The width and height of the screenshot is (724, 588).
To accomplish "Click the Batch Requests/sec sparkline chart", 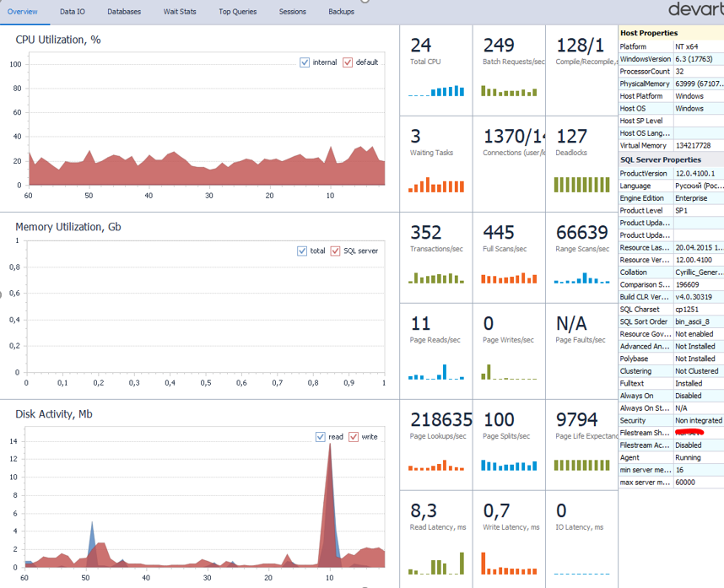I will 509,90.
